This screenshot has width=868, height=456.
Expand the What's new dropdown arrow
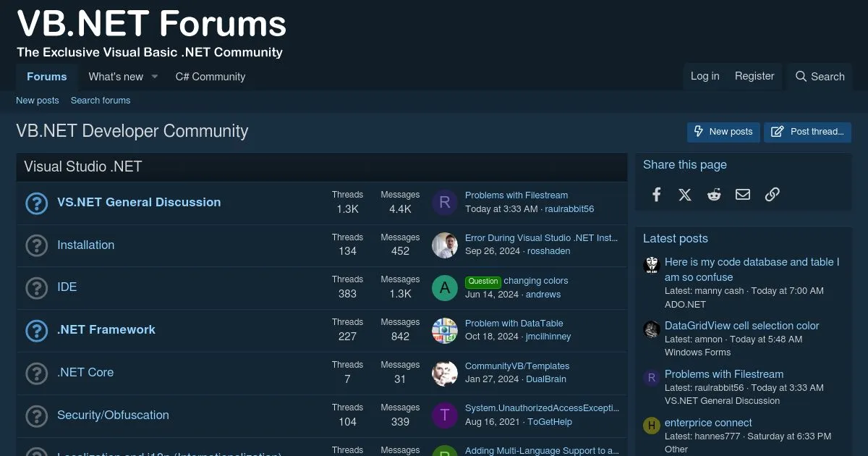154,77
